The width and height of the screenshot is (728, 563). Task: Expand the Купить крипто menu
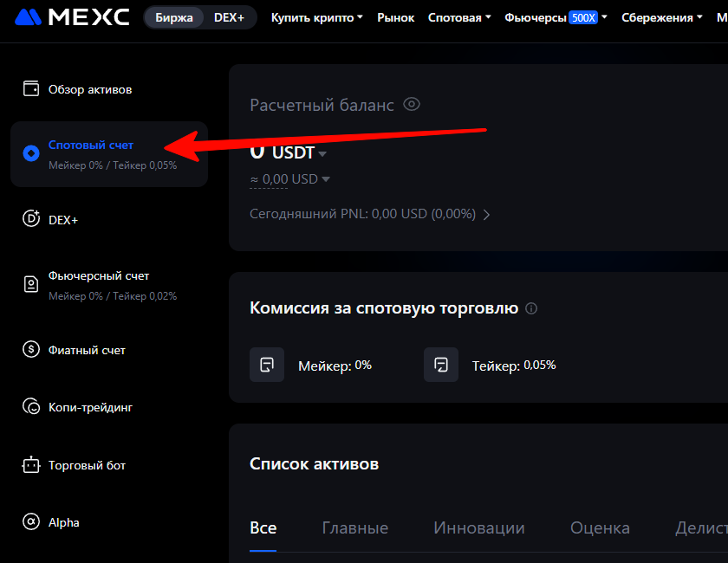click(x=317, y=17)
